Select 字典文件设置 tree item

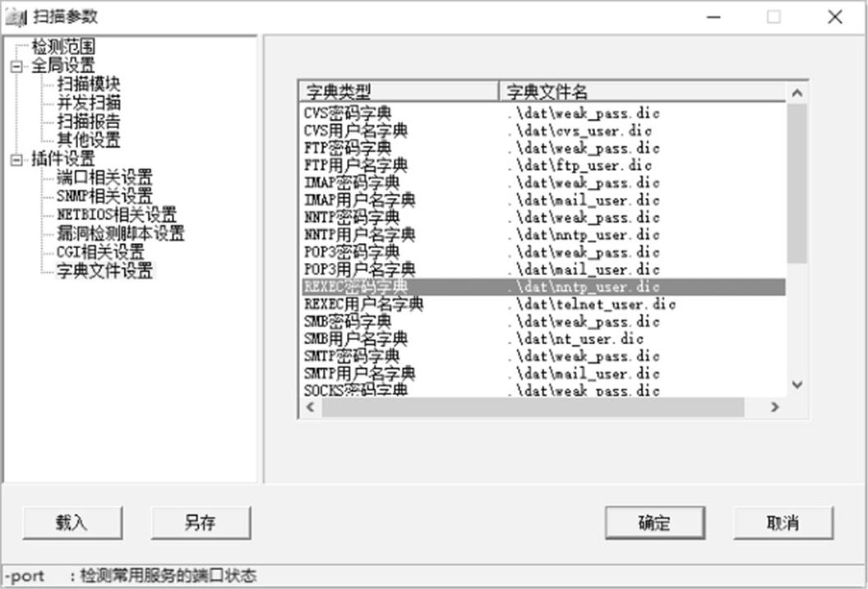[x=104, y=270]
